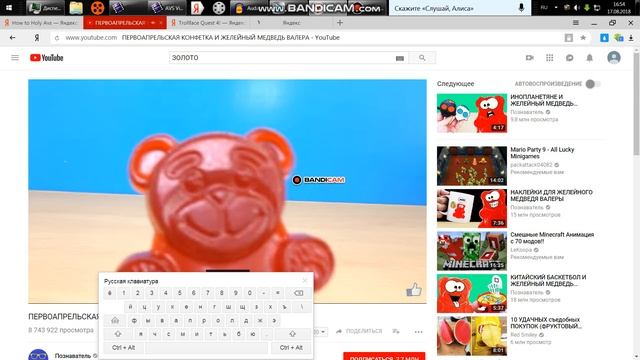Tap the space bar on virtual keyboard

click(207, 348)
